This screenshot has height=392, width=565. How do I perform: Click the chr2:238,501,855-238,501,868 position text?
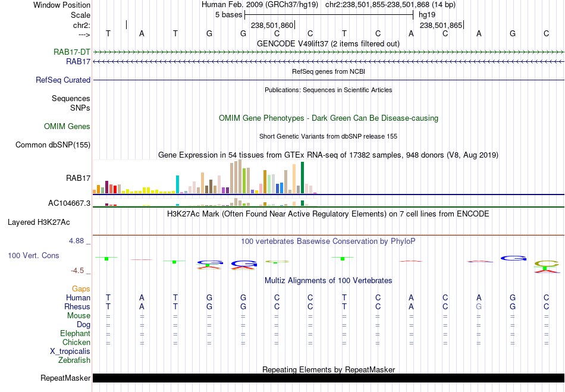[390, 5]
